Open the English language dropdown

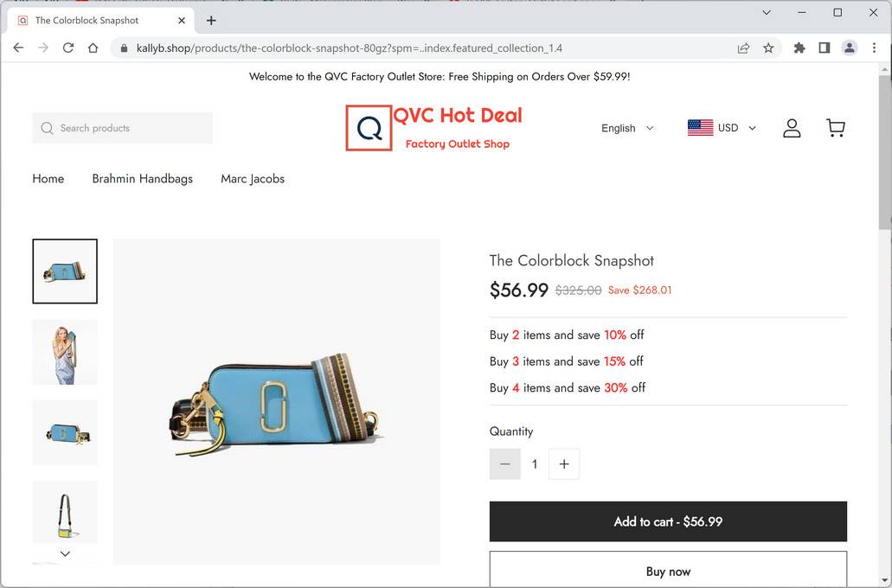pos(627,128)
